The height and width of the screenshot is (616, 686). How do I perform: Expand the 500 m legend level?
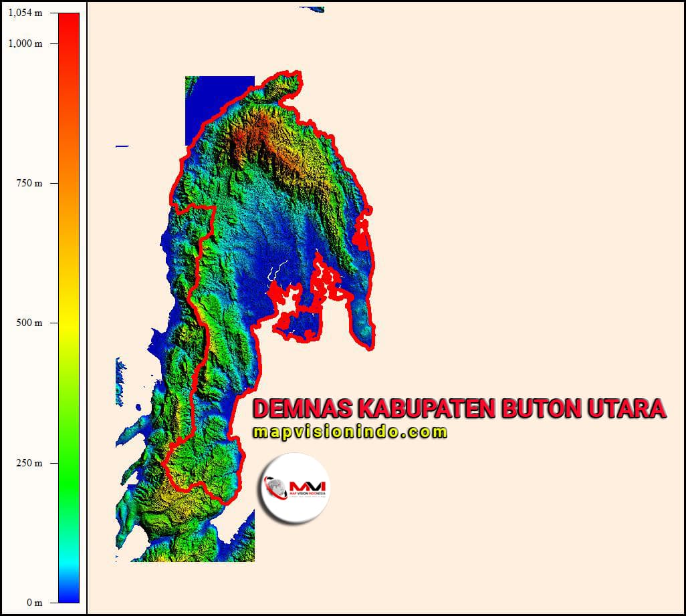[x=28, y=323]
